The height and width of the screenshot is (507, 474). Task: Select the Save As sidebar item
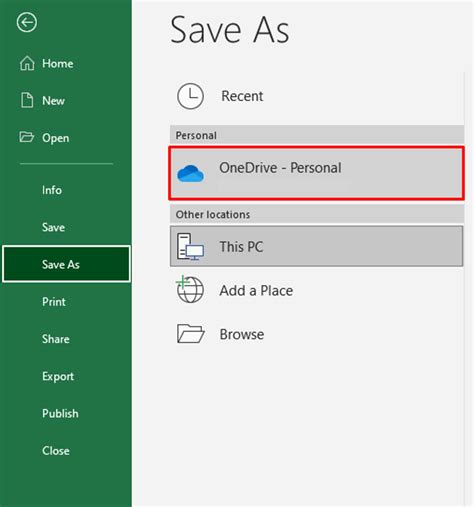point(66,264)
